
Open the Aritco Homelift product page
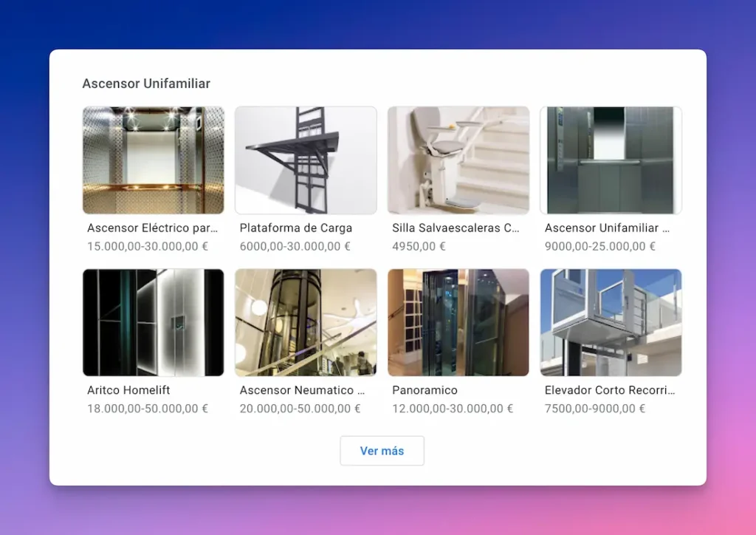coord(125,390)
